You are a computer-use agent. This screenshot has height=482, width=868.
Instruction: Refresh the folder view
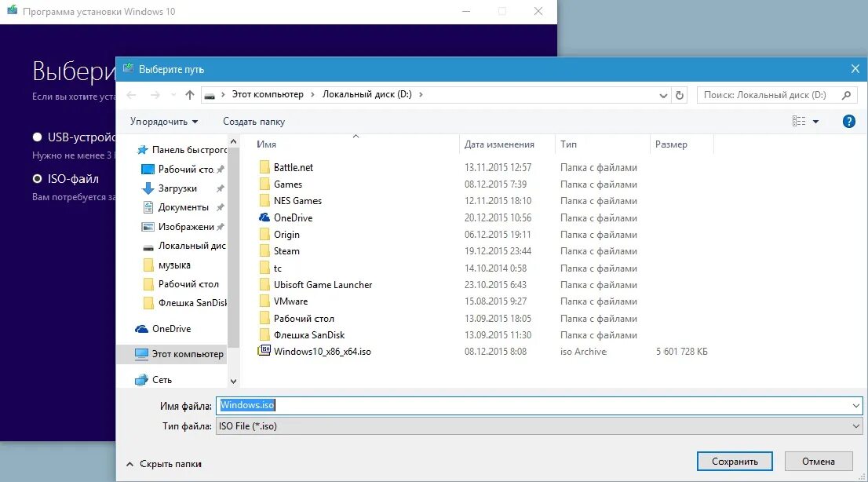coord(679,95)
